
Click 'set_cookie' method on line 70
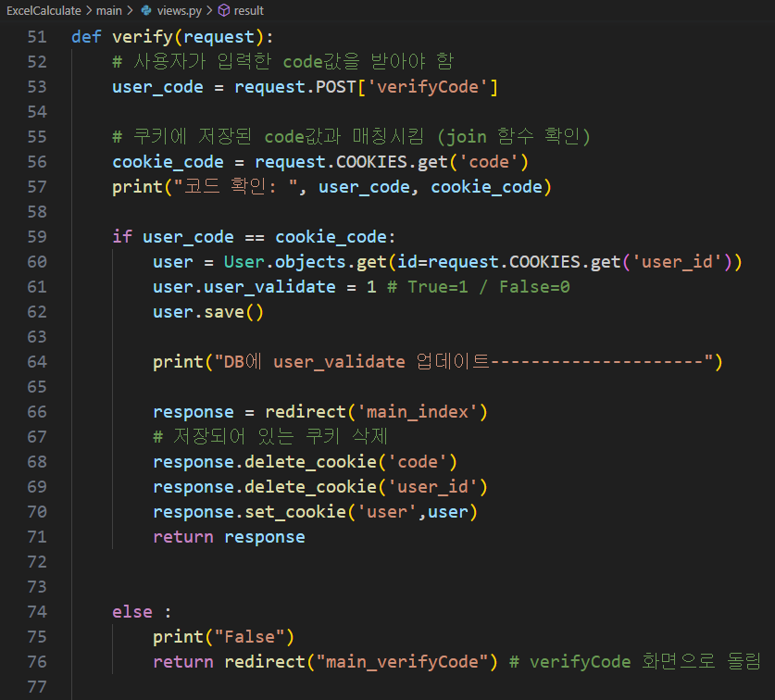tap(295, 512)
